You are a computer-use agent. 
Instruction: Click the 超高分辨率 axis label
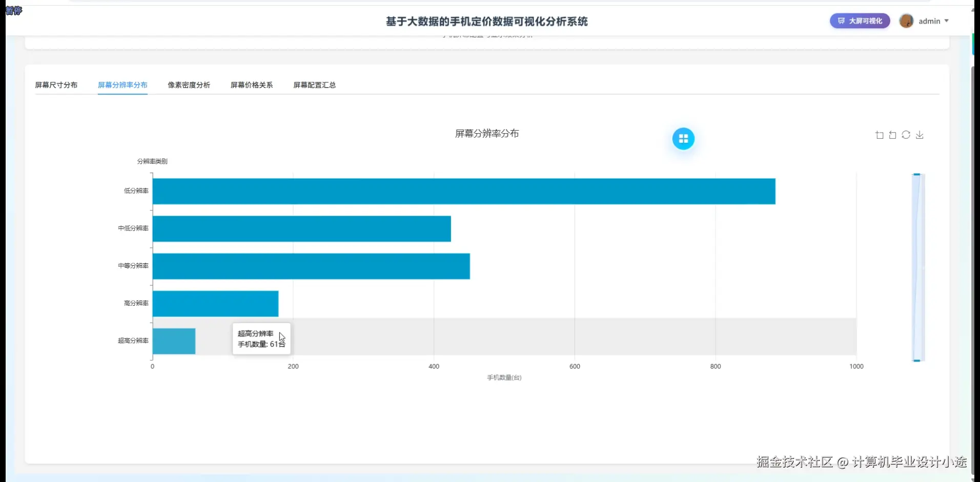pos(133,341)
